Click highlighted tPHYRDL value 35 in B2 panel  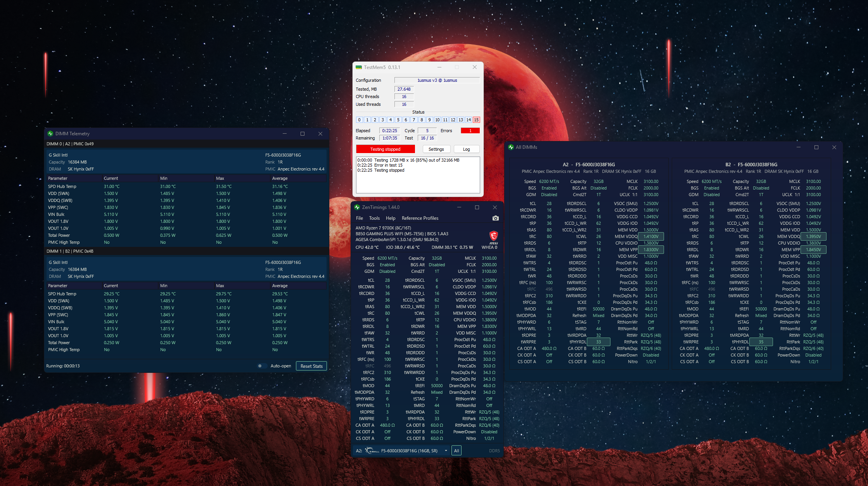[761, 342]
